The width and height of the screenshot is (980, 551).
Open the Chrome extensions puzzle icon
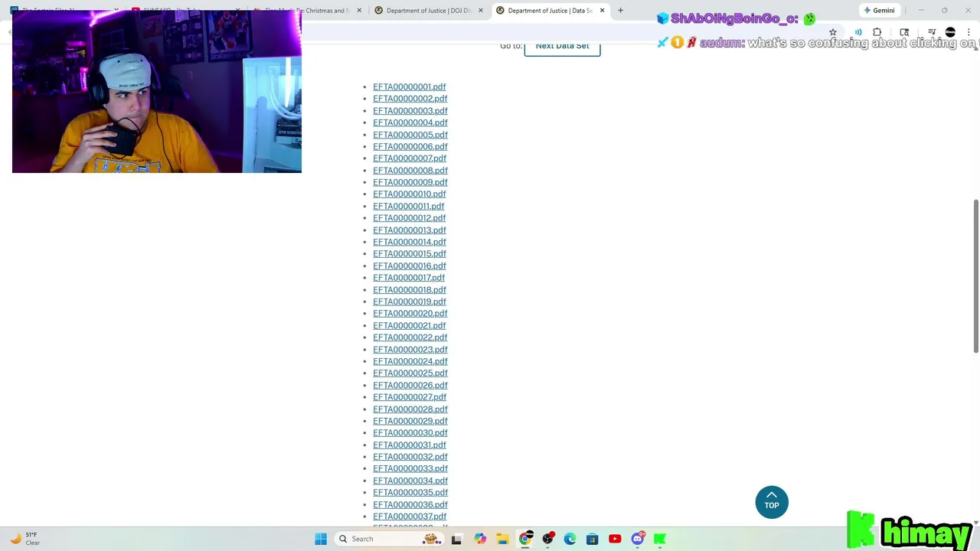(877, 32)
